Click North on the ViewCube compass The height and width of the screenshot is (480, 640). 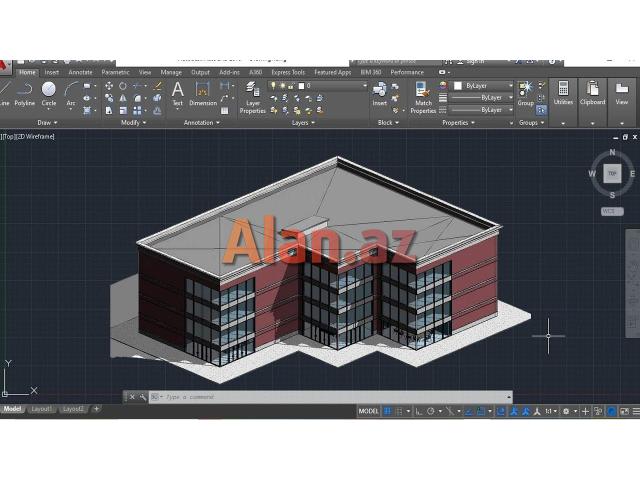(x=612, y=152)
